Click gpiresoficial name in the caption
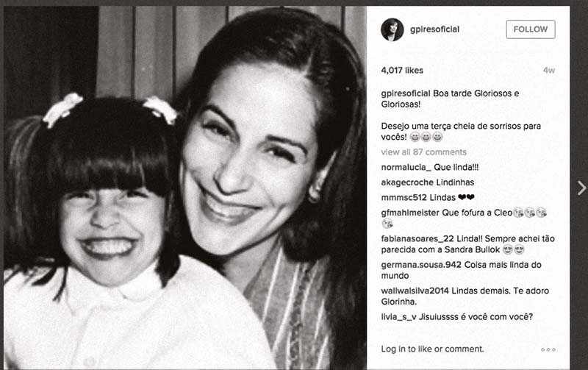 (406, 93)
